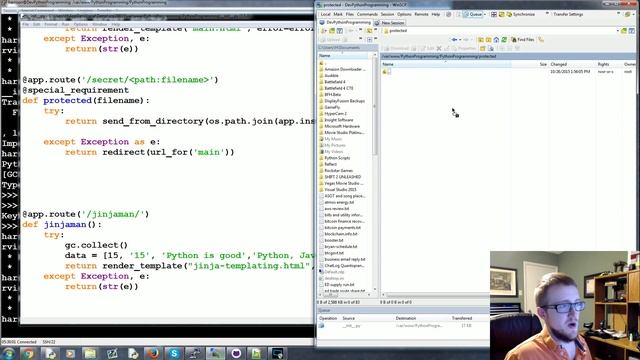This screenshot has height=360, width=640.
Task: Click the remote parent '..' entry
Action: [387, 72]
